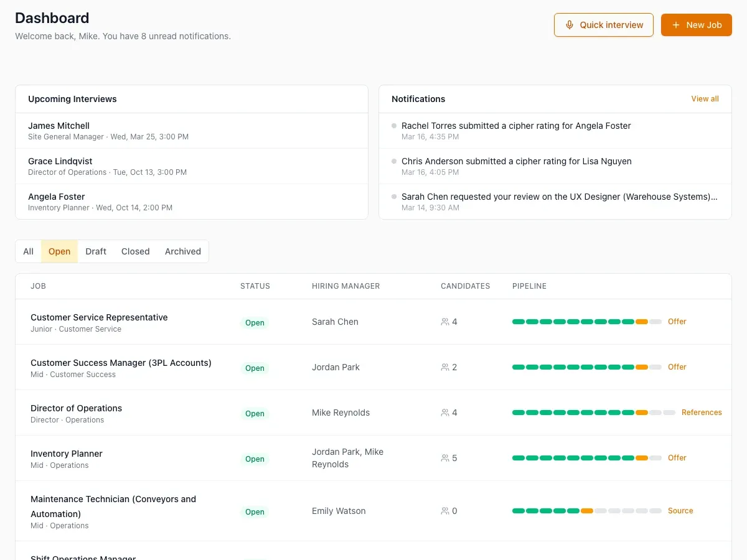The image size is (747, 560).
Task: Click the PIPELINE column header
Action: [529, 286]
